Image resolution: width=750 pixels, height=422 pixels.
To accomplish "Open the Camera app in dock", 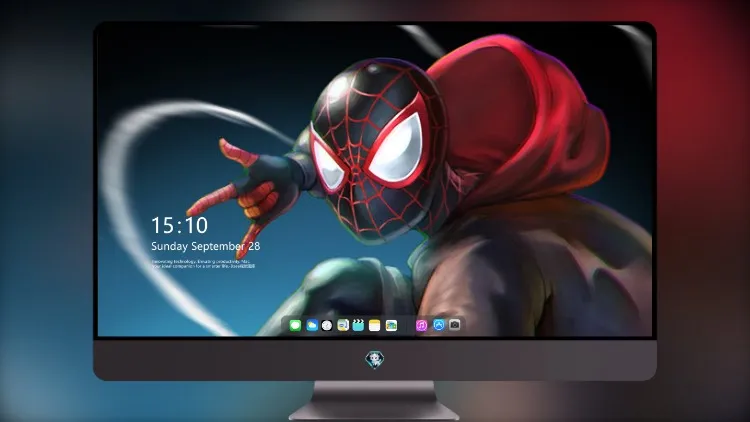I will 455,325.
